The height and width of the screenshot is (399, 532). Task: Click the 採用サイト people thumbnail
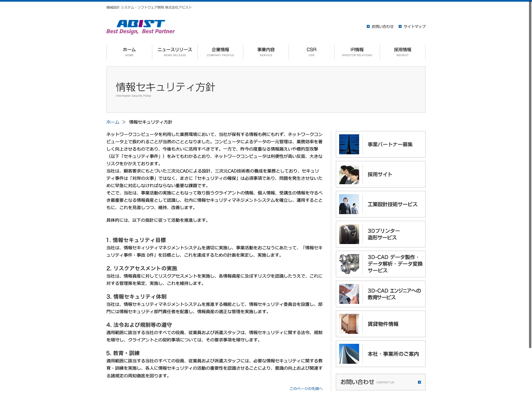(x=349, y=174)
